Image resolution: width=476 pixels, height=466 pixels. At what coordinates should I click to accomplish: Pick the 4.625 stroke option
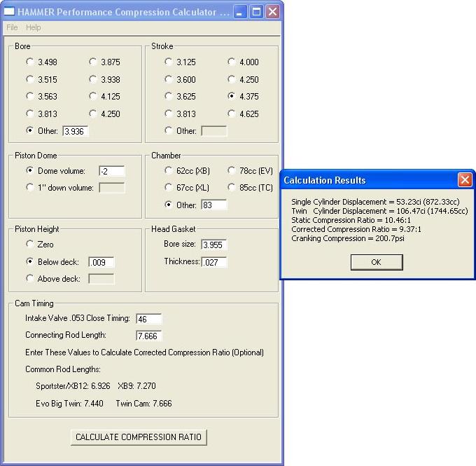[232, 114]
